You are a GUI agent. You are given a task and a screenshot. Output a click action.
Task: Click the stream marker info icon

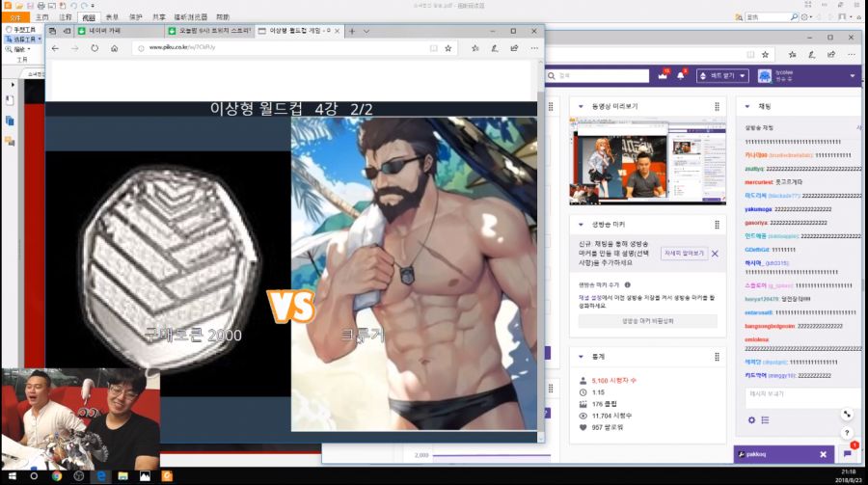[x=627, y=285]
